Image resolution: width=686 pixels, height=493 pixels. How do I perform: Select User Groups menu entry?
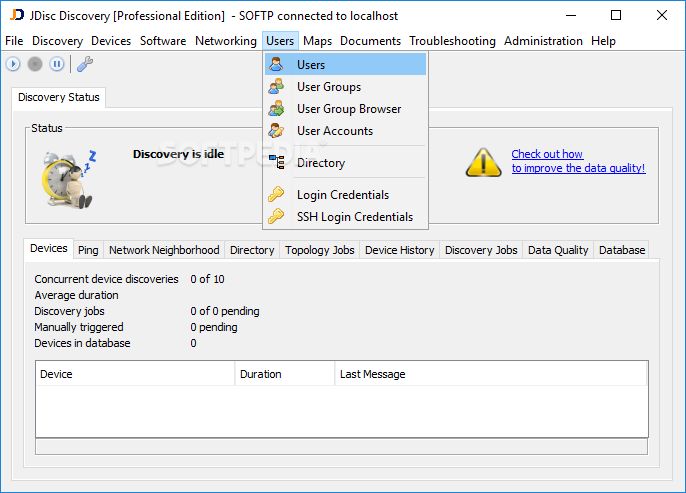345,87
